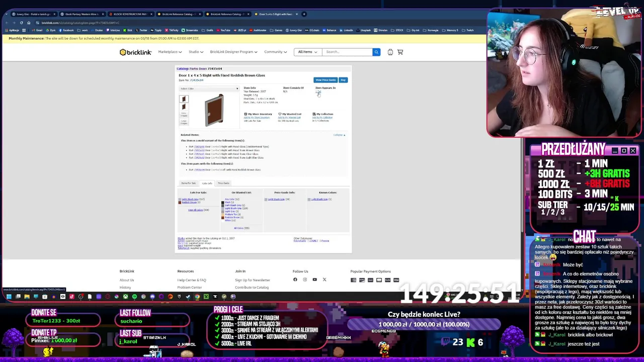Screen dimensions: 644x362
Task: Open Sign Up for Newsletter footer link
Action: coord(252,280)
